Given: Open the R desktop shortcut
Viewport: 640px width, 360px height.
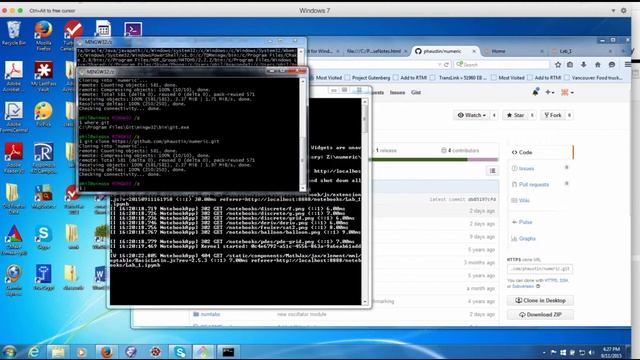Looking at the screenshot, I should (x=43, y=157).
